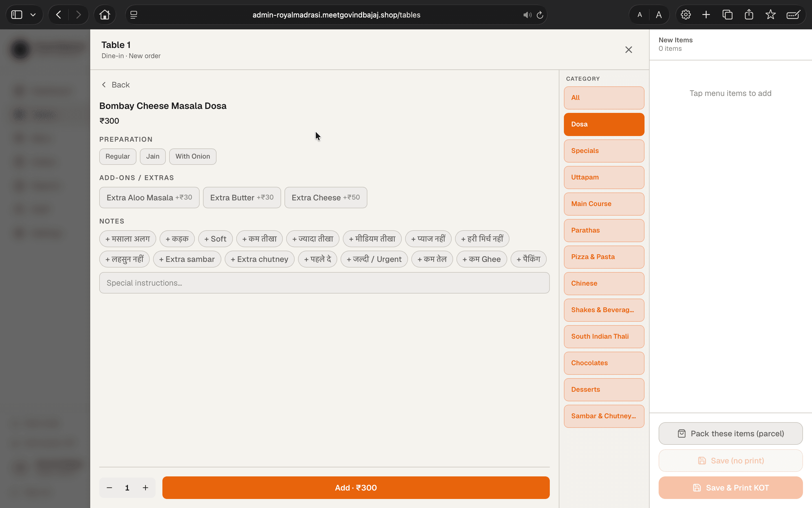
Task: Select the Dosa category
Action: pyautogui.click(x=604, y=124)
